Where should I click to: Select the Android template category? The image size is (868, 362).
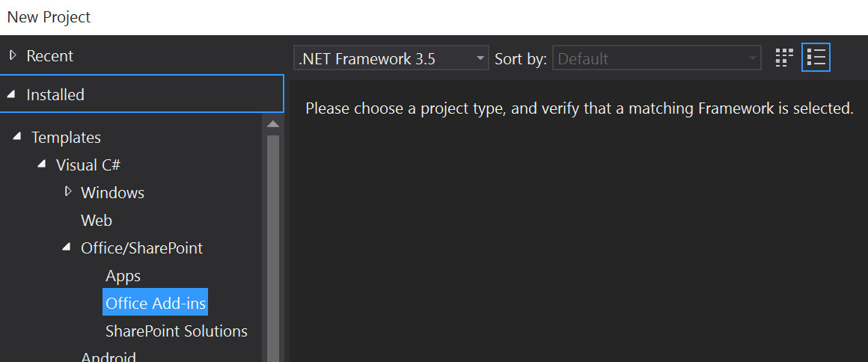pyautogui.click(x=109, y=356)
